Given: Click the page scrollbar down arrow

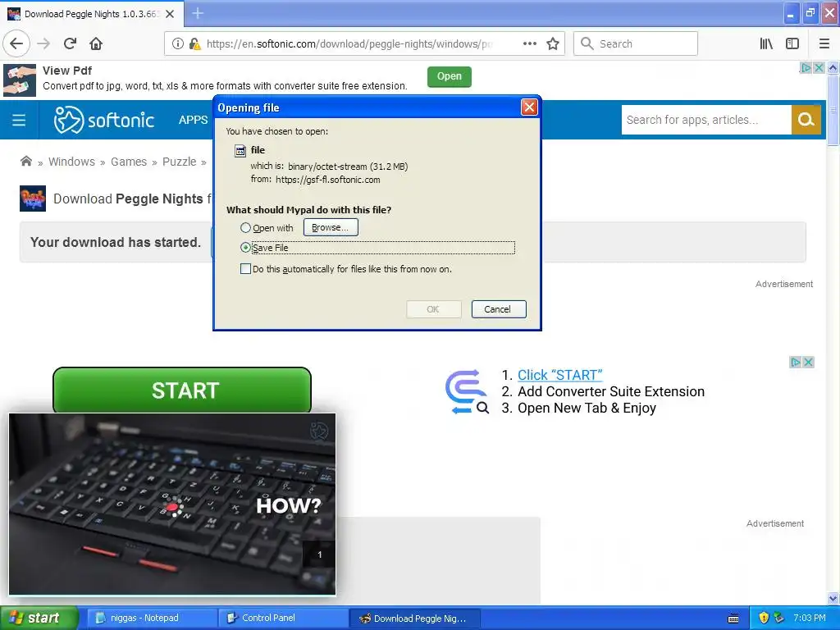Looking at the screenshot, I should tap(833, 598).
